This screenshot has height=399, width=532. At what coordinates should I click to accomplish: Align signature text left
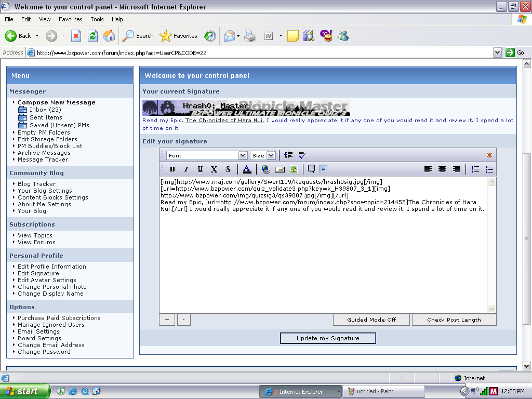[x=428, y=169]
